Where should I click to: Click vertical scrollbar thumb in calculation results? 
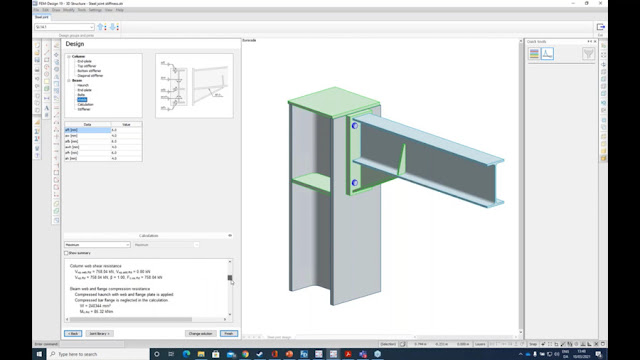230,278
